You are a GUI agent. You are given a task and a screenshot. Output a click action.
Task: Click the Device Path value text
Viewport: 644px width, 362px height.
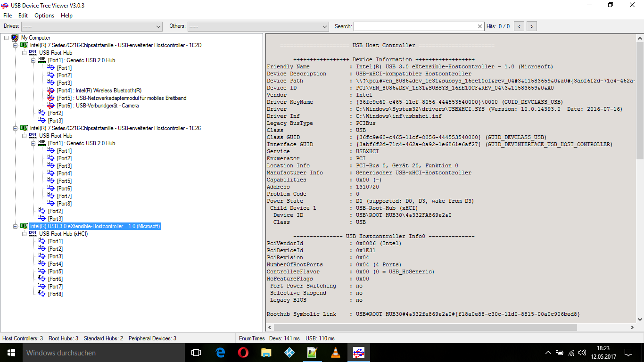coord(496,81)
